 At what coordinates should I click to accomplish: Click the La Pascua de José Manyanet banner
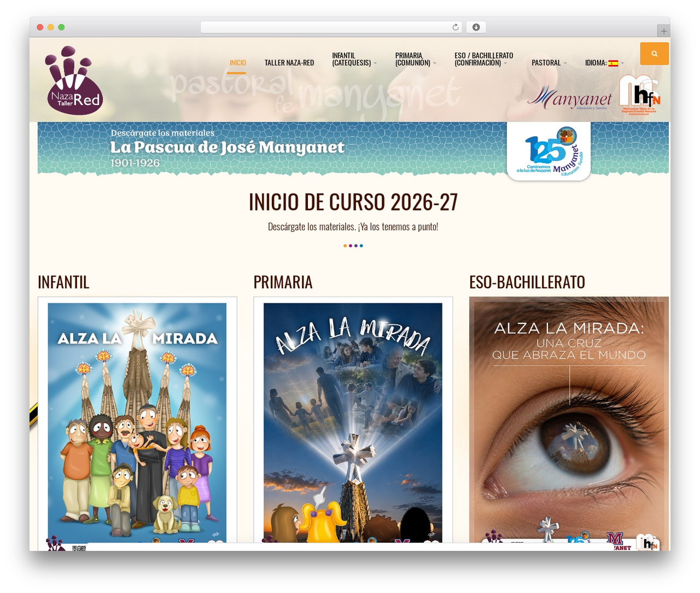pos(353,149)
